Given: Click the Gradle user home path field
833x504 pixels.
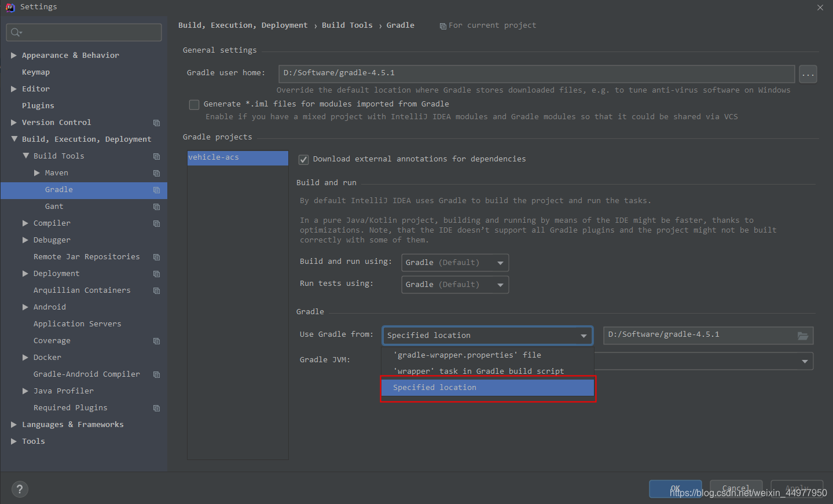Looking at the screenshot, I should pos(537,73).
